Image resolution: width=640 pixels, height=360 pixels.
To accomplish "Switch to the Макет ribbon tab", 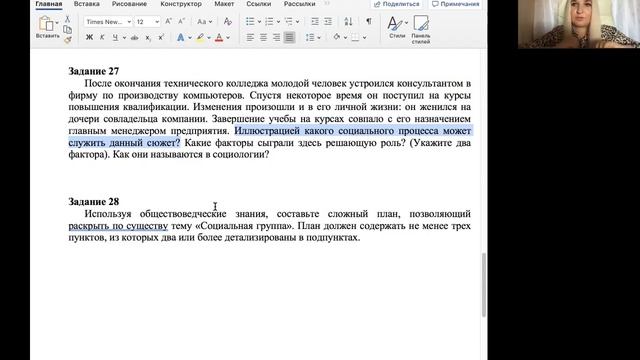I will (224, 4).
